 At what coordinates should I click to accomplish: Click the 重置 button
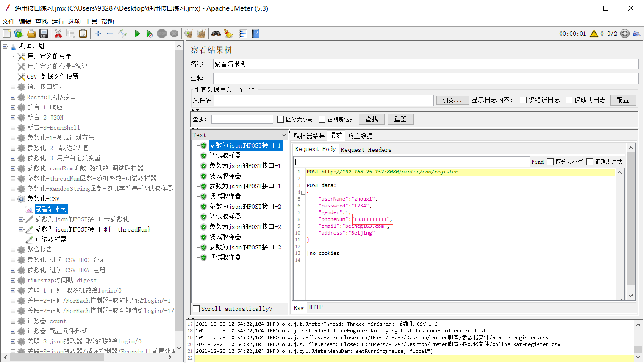400,119
